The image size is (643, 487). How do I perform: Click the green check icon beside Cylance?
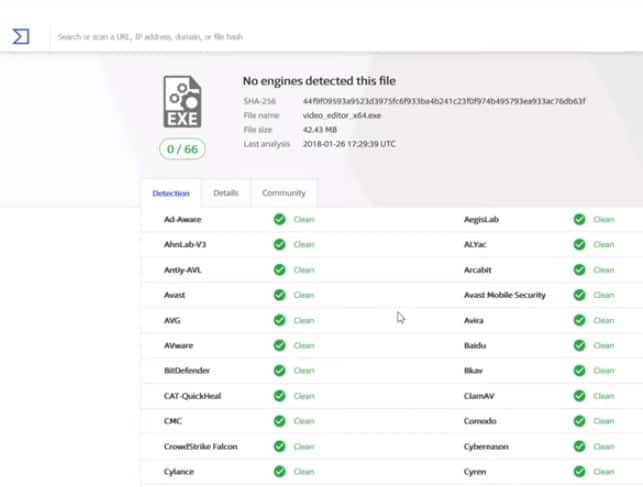pyautogui.click(x=279, y=471)
